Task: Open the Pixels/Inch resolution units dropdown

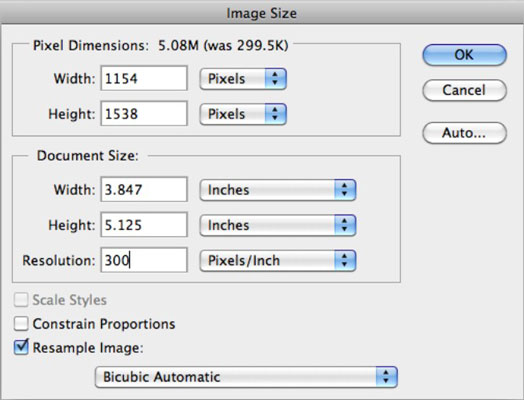Action: coord(278,261)
